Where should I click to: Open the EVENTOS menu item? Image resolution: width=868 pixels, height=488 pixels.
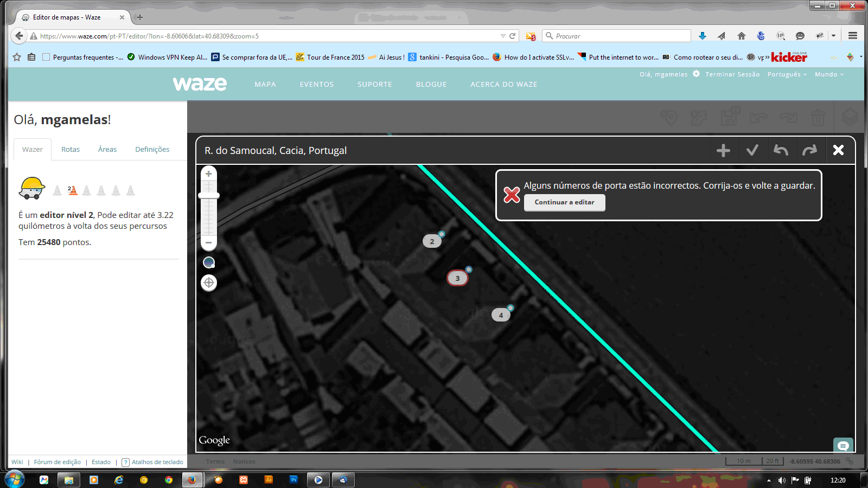(x=317, y=85)
